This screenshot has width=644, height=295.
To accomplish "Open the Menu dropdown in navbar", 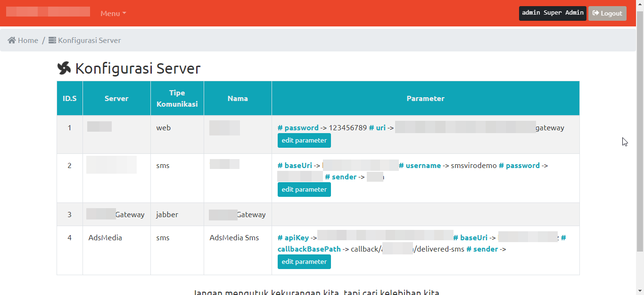I will pos(113,13).
